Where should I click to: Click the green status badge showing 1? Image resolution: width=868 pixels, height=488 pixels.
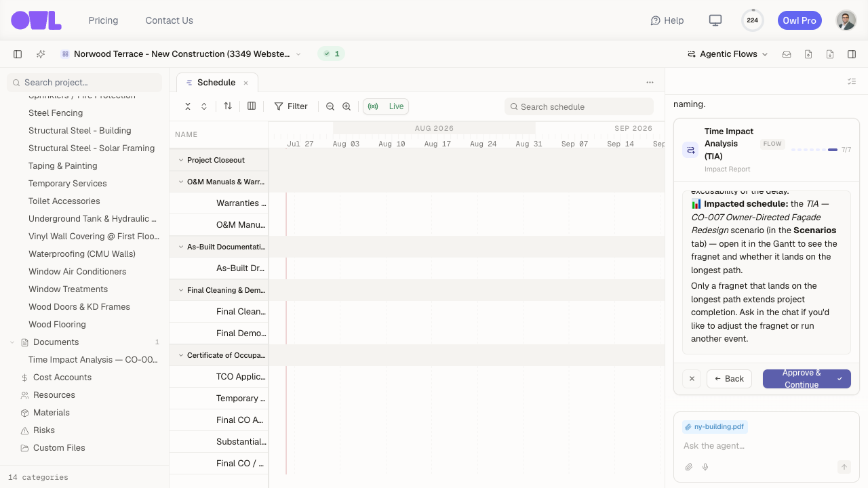(x=331, y=54)
